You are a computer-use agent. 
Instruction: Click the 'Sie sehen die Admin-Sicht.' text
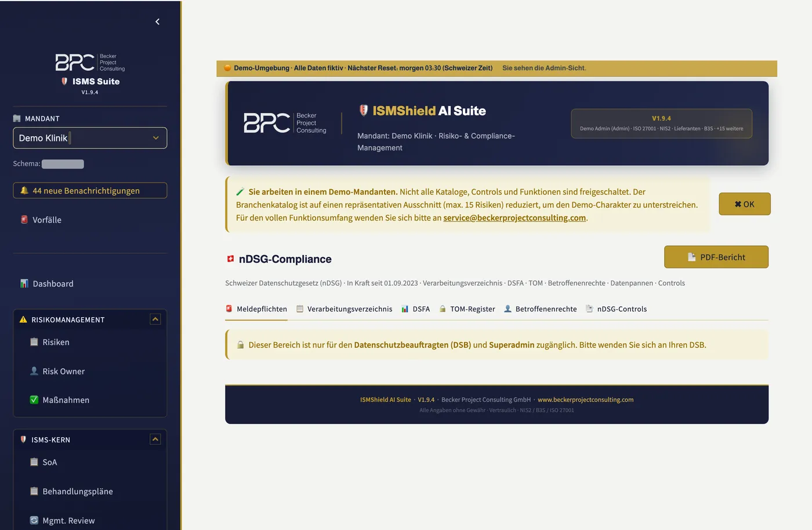pyautogui.click(x=544, y=68)
